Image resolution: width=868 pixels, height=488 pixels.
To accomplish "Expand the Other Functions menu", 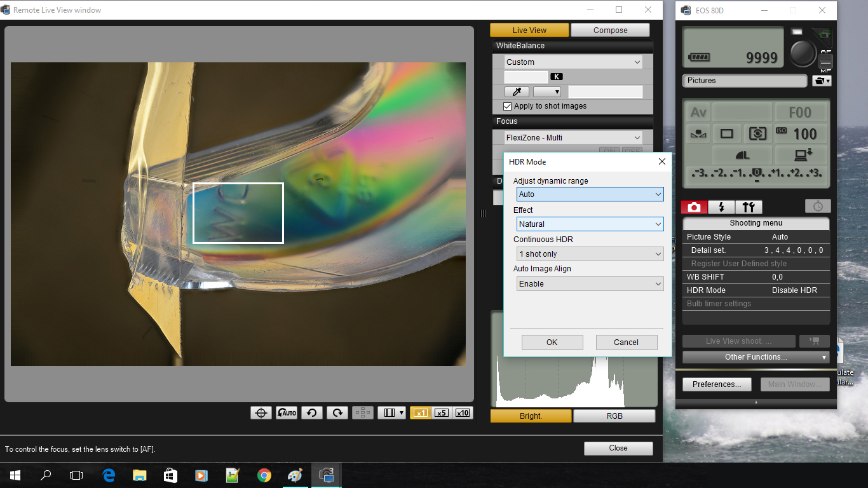I will (x=755, y=356).
